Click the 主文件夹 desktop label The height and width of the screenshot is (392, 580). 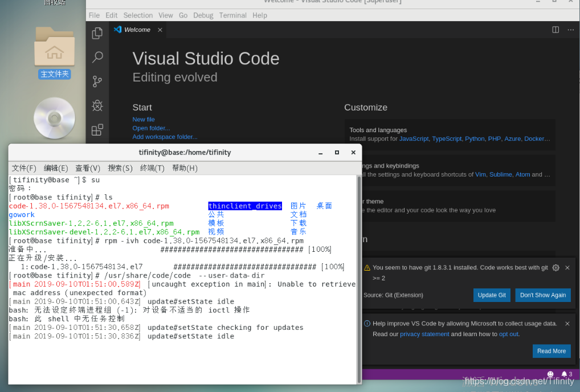54,74
